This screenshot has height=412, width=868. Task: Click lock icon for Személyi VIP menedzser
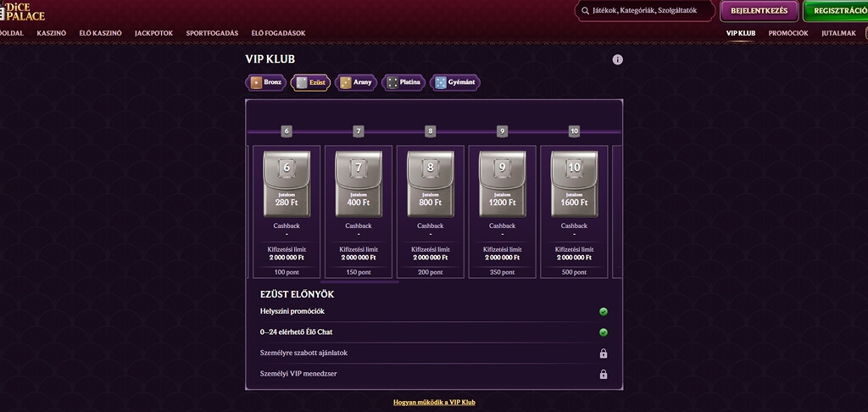(x=604, y=375)
